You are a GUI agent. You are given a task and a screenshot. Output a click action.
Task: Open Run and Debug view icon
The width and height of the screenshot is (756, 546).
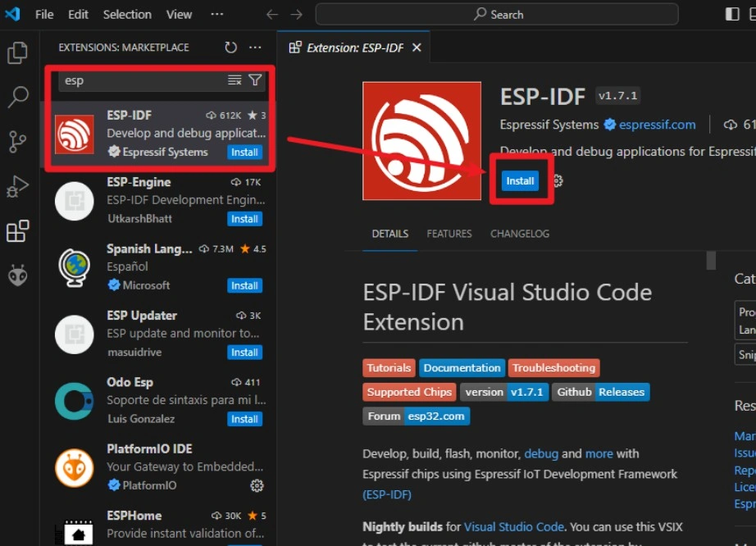tap(17, 186)
